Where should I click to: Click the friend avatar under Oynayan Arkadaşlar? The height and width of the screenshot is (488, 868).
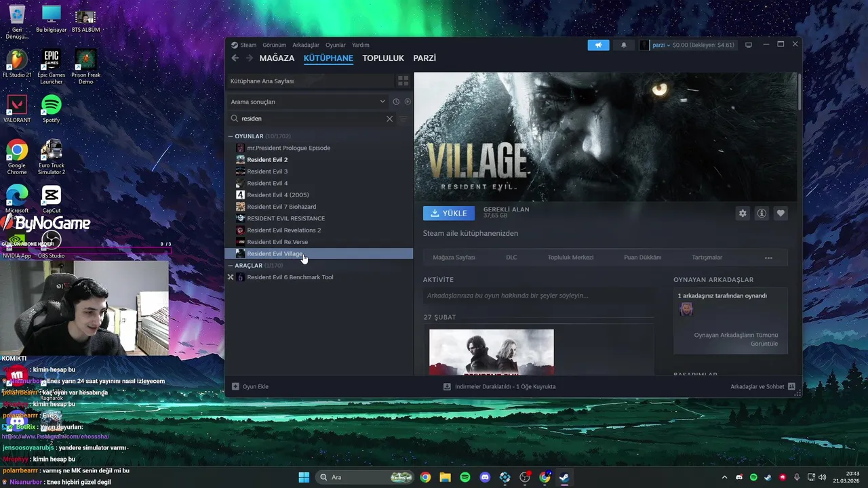tap(686, 309)
